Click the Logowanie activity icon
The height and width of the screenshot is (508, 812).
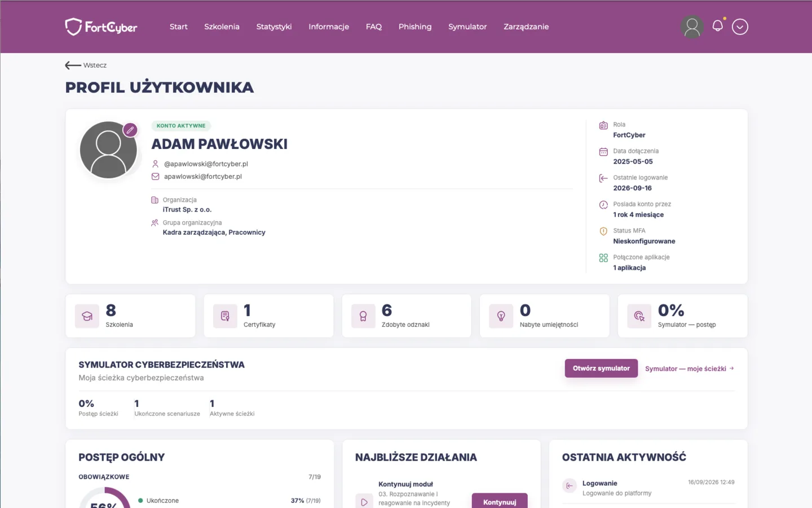pos(570,485)
